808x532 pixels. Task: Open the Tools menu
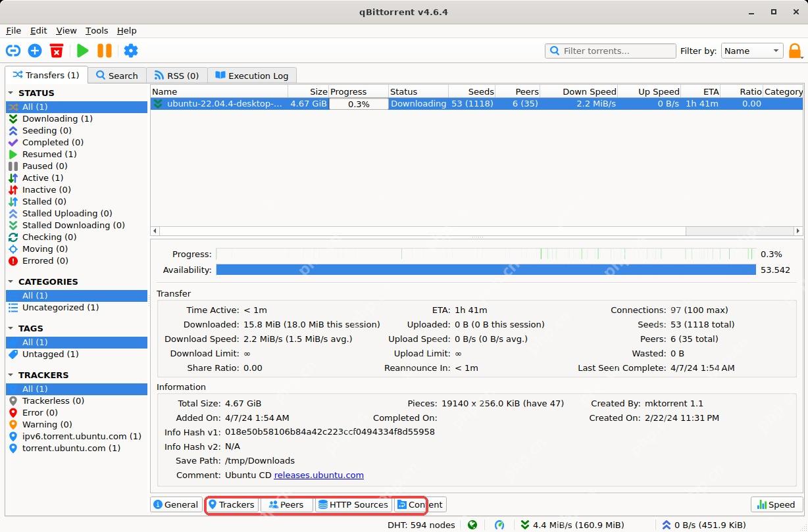pos(97,30)
